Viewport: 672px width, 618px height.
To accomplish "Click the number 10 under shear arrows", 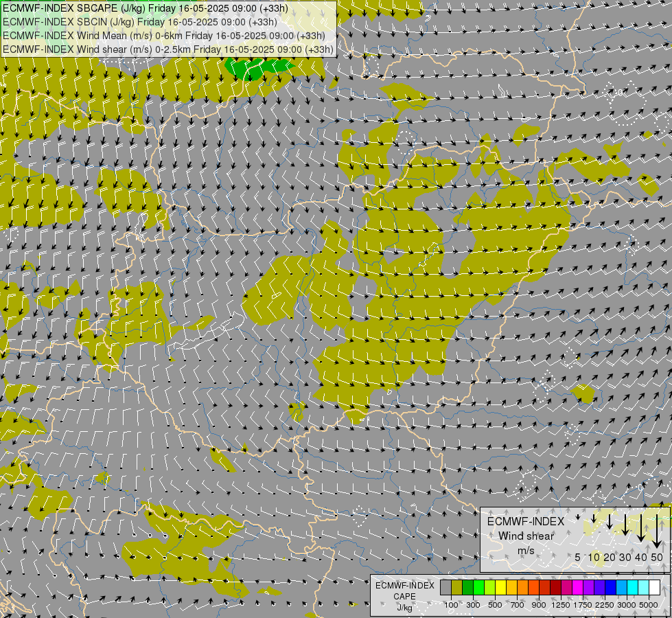I will (594, 557).
